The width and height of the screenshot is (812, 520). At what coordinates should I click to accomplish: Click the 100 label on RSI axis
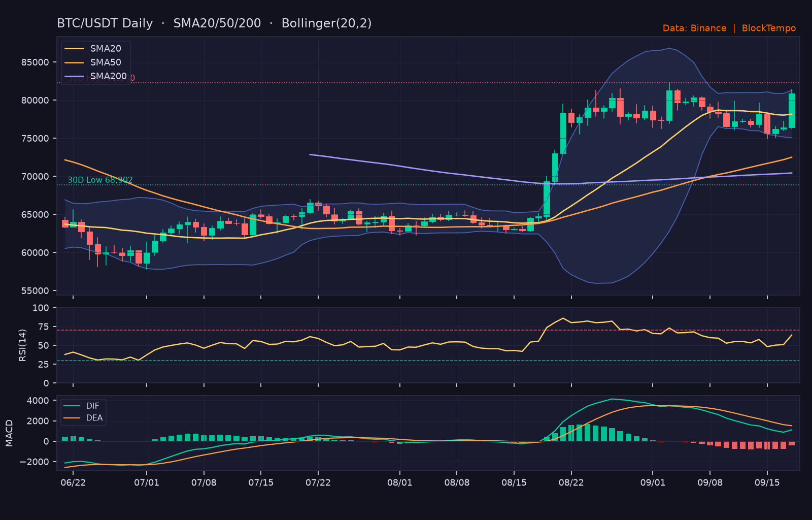click(x=41, y=308)
